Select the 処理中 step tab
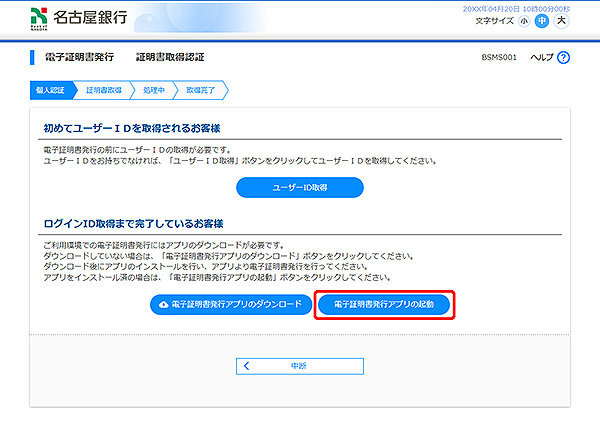 point(153,90)
